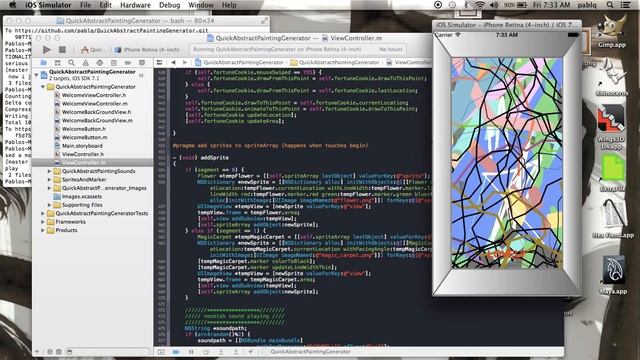Screen dimensions: 640x360
Task: Click the Spotlight search icon
Action: coord(610,5)
